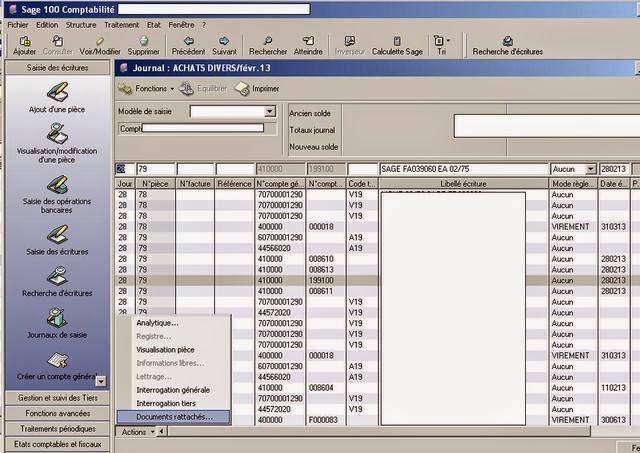Click the Libellé écriture column header
Viewport: 640px width, 453px height.
pos(464,184)
